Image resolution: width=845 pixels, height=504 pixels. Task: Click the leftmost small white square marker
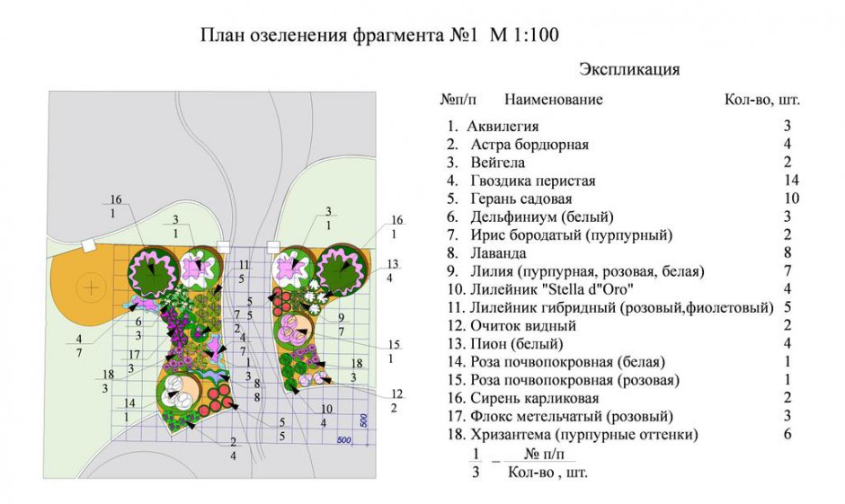87,244
